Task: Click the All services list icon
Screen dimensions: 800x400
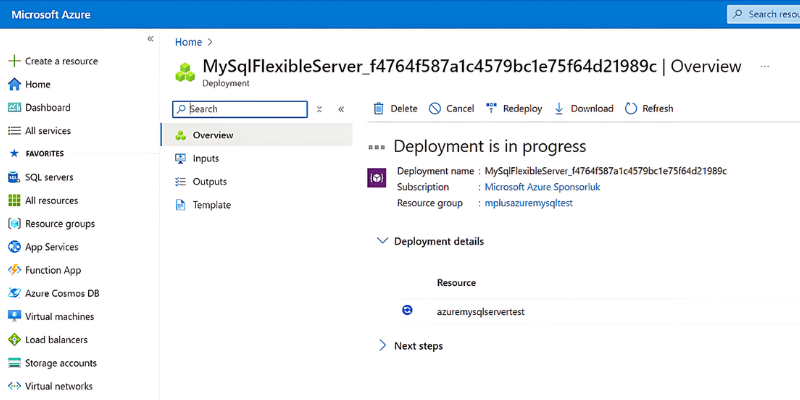Action: (14, 131)
